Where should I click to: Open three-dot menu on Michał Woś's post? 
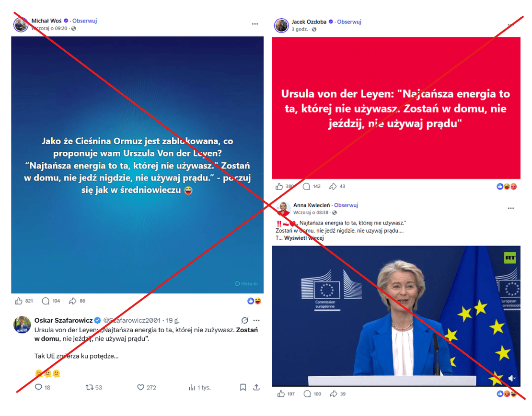(x=255, y=24)
